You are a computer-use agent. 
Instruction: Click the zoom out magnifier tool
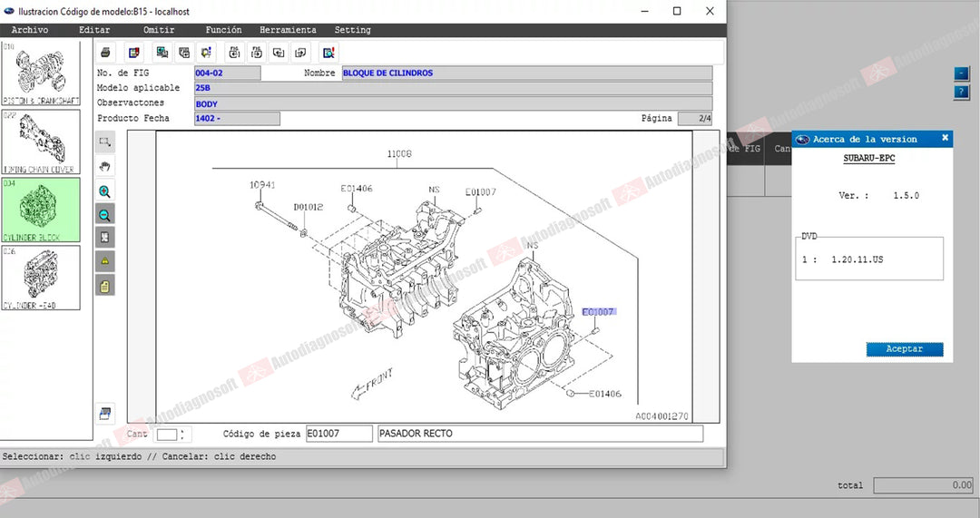105,215
